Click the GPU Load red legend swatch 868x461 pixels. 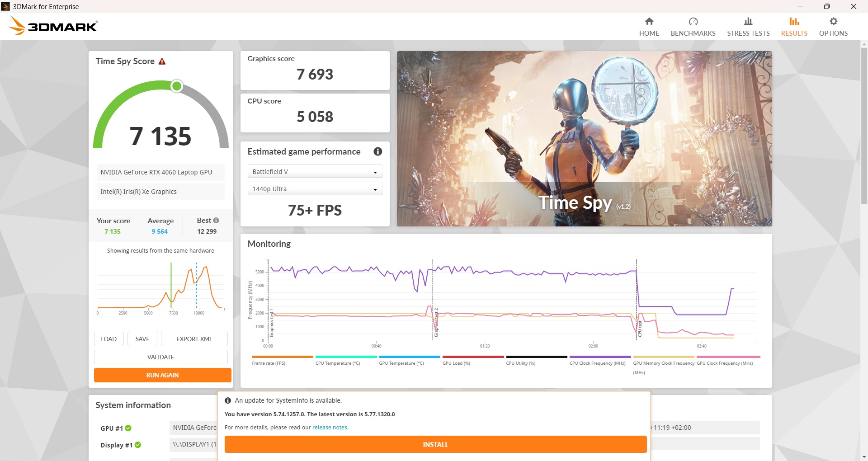(473, 357)
